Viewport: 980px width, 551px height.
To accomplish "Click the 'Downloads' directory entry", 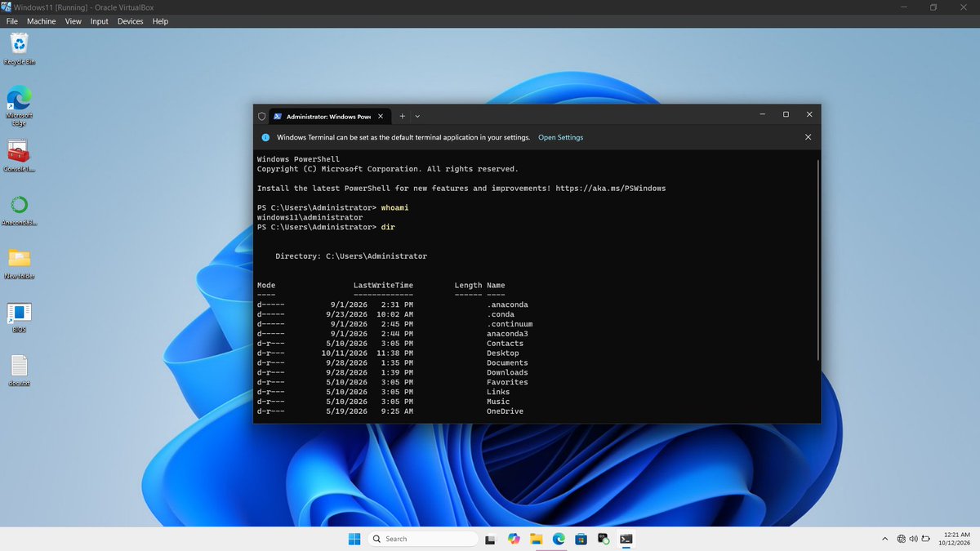I will tap(507, 372).
